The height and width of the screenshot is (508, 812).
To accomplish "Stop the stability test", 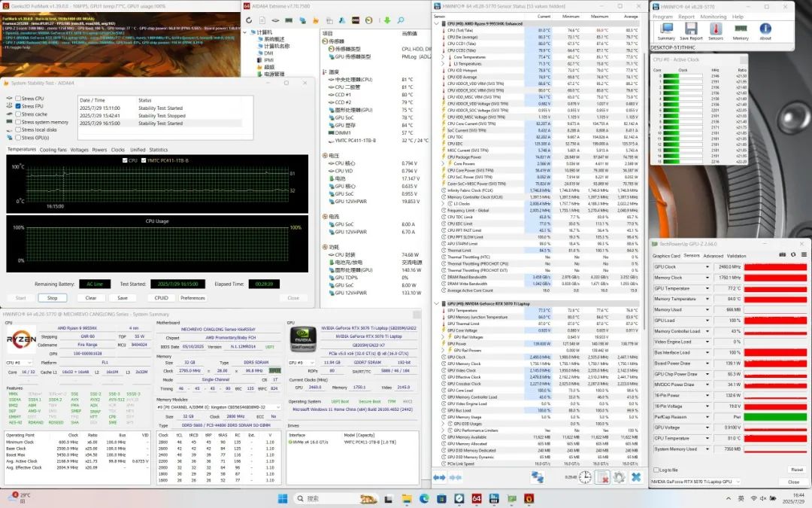I will (53, 298).
